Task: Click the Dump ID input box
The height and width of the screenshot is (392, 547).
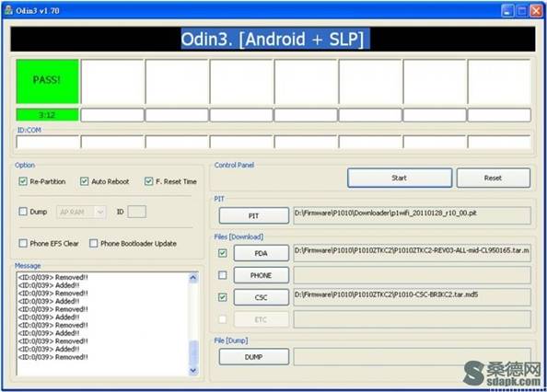Action: pos(136,212)
